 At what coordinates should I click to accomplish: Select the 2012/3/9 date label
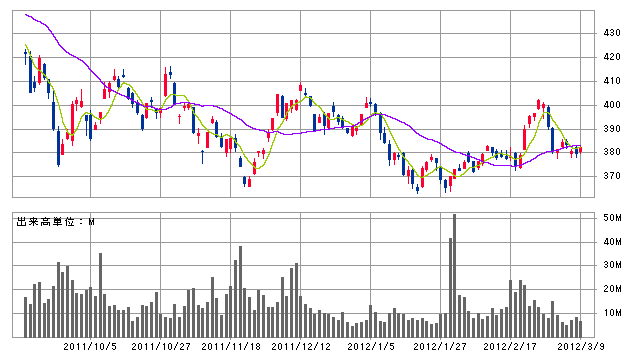pos(581,347)
